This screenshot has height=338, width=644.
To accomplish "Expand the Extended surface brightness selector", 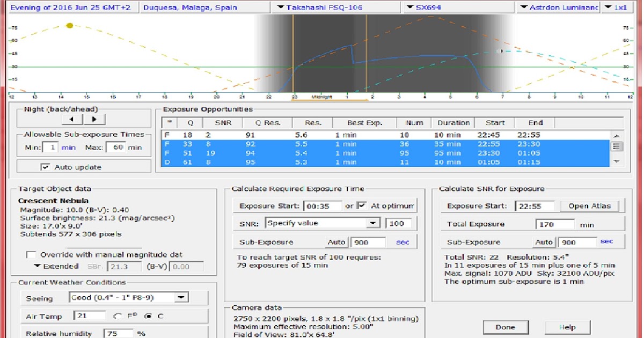I will point(38,266).
